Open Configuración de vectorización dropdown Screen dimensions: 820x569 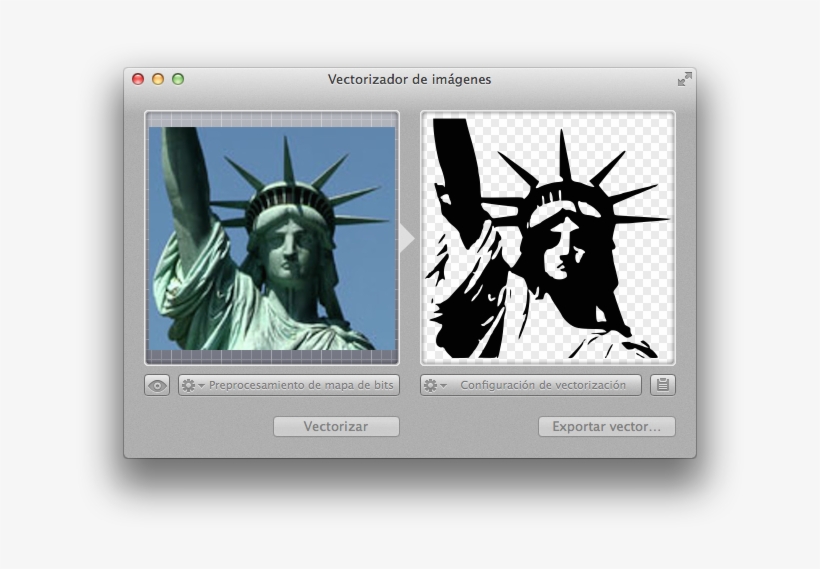click(531, 385)
